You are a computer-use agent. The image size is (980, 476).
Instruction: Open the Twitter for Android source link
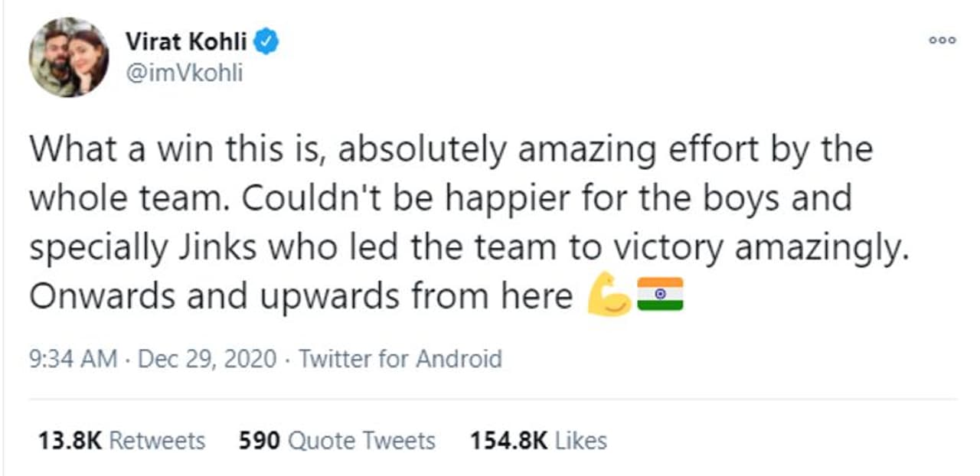click(x=400, y=358)
